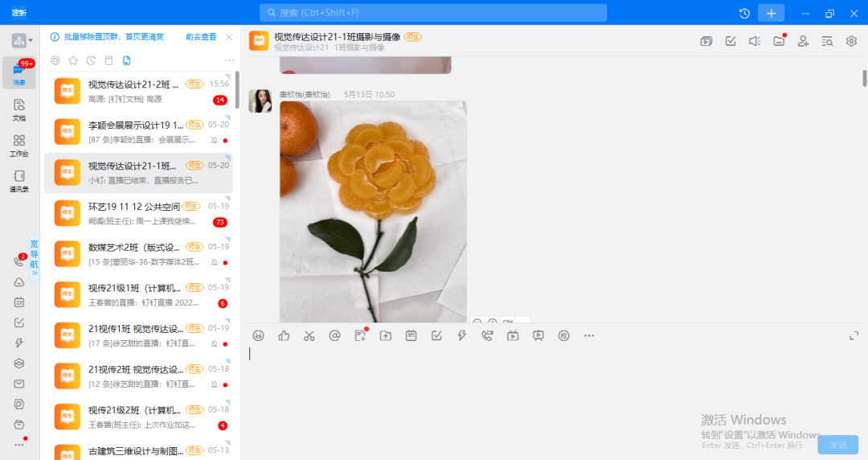The width and height of the screenshot is (868, 460).
Task: Click the 发送 send button
Action: click(838, 445)
